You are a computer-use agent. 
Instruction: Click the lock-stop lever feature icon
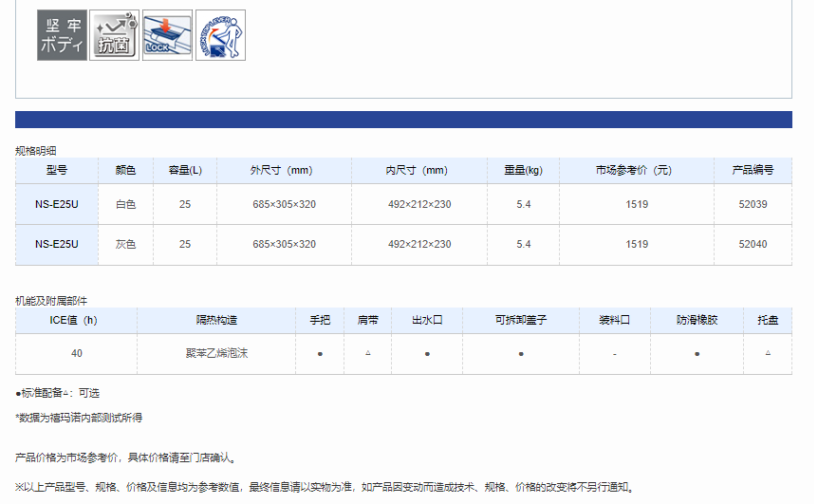(x=221, y=35)
